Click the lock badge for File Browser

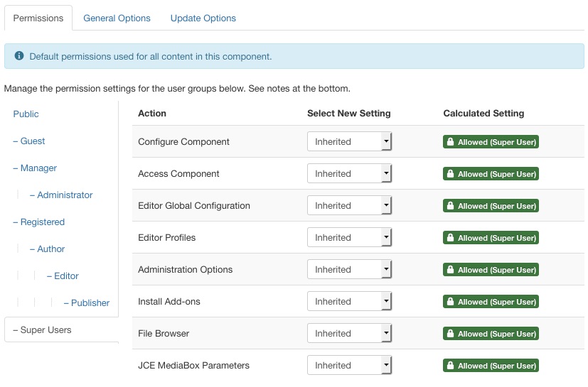[491, 334]
